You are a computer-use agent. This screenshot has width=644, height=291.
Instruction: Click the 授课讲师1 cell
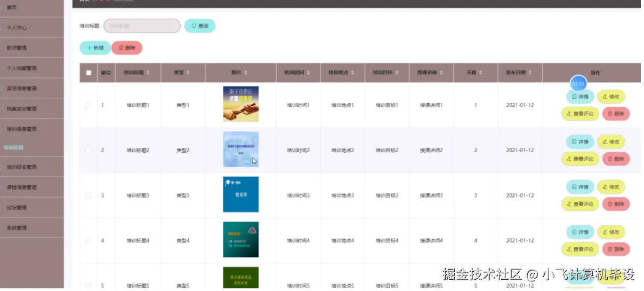tap(431, 105)
